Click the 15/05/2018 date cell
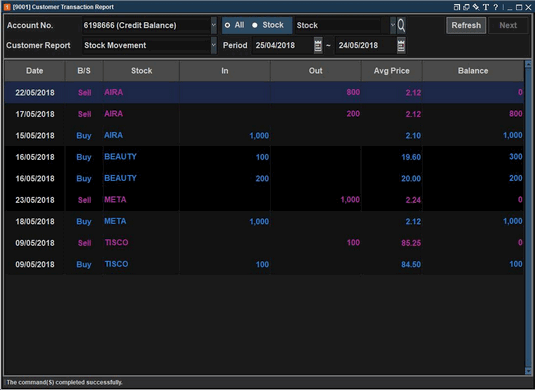 [35, 136]
